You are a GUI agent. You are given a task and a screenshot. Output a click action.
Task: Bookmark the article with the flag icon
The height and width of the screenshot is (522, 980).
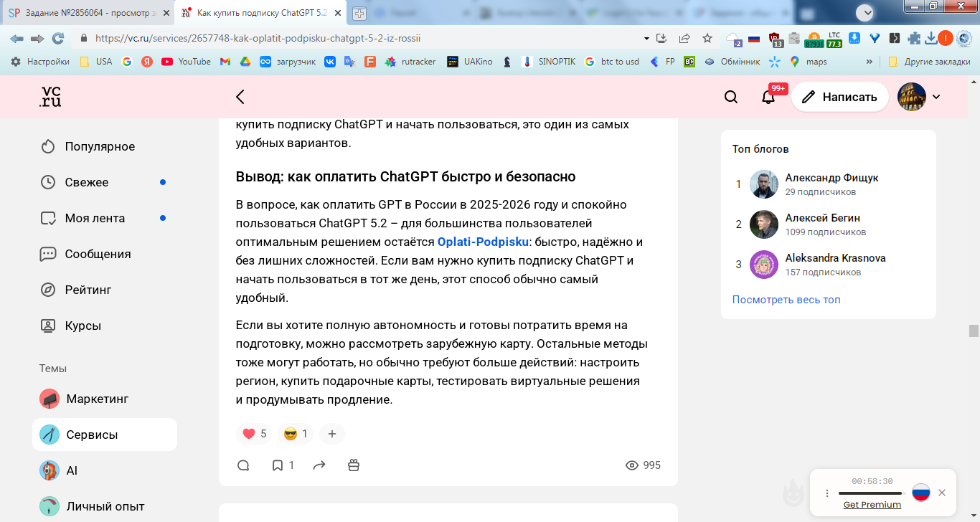click(278, 465)
